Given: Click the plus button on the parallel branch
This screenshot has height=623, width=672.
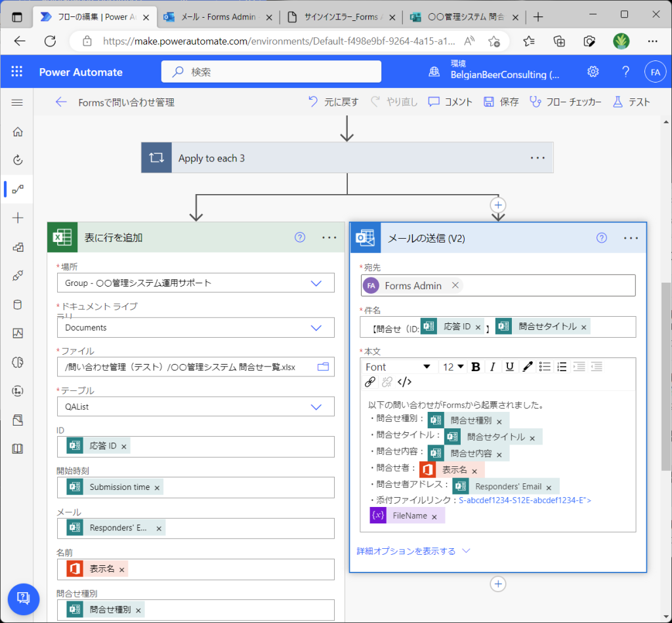Looking at the screenshot, I should [x=498, y=205].
